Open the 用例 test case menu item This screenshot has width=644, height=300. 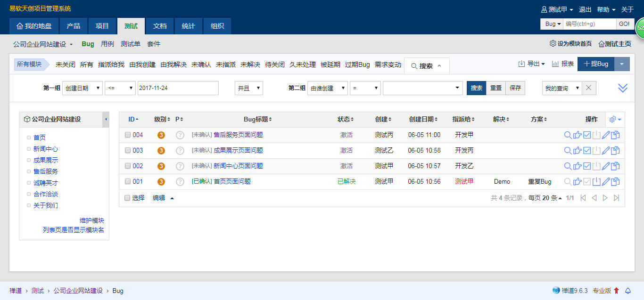(x=107, y=44)
